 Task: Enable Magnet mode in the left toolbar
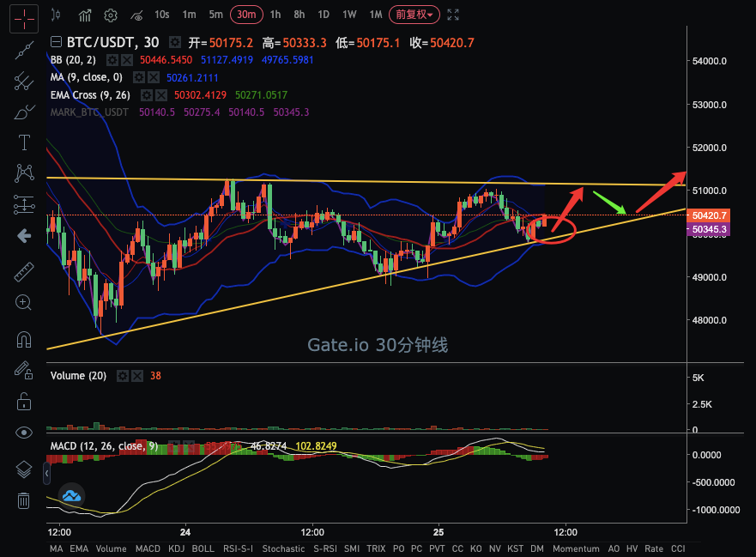click(23, 339)
